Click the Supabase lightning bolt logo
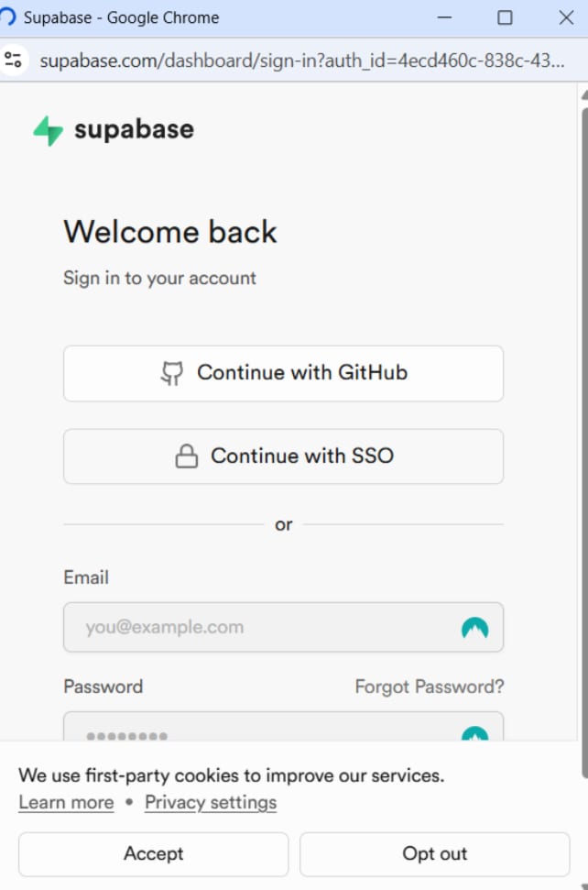This screenshot has height=890, width=588. (x=48, y=130)
